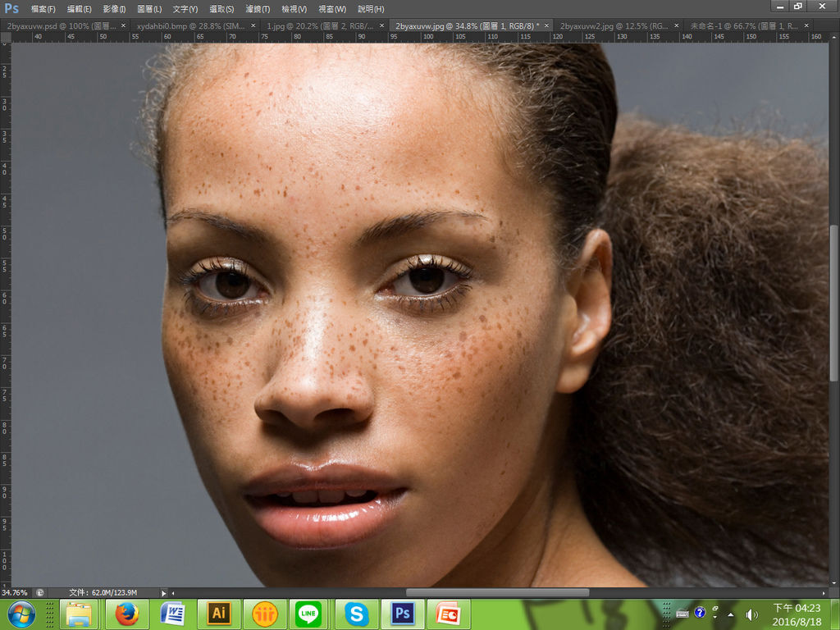Open the 檔案(F) menu

(x=43, y=9)
